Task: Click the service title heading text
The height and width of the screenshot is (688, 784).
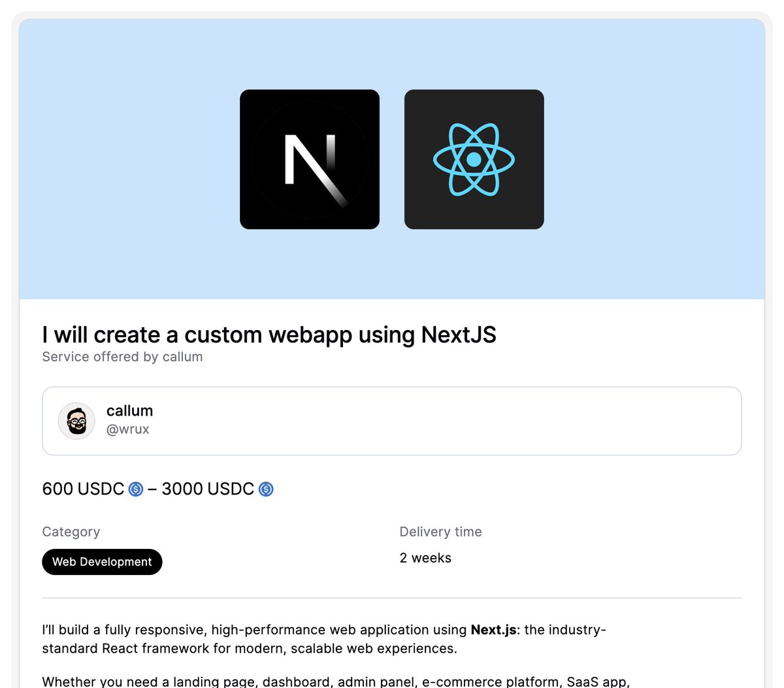Action: pos(269,335)
